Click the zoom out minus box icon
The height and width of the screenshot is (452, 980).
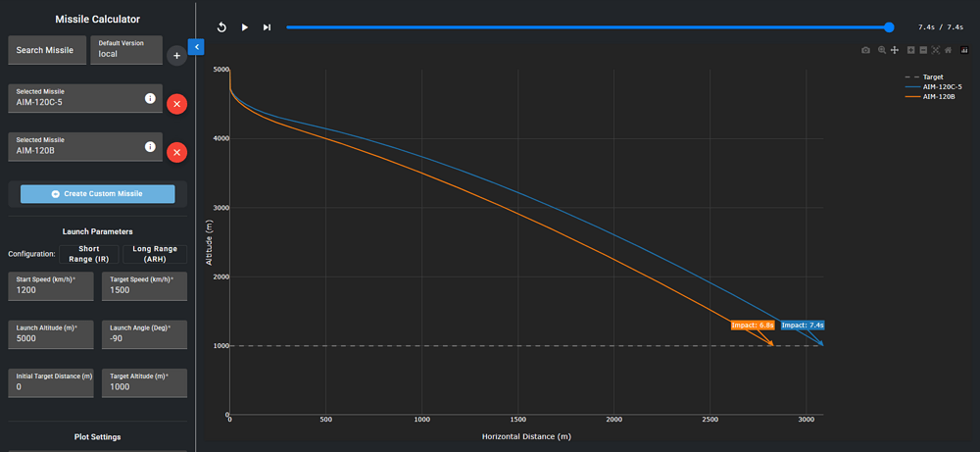[x=923, y=50]
